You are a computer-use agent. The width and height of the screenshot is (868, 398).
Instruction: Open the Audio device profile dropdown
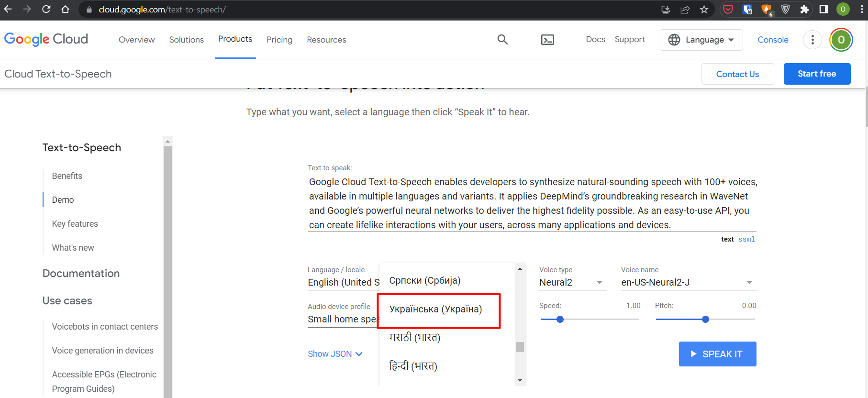(344, 320)
